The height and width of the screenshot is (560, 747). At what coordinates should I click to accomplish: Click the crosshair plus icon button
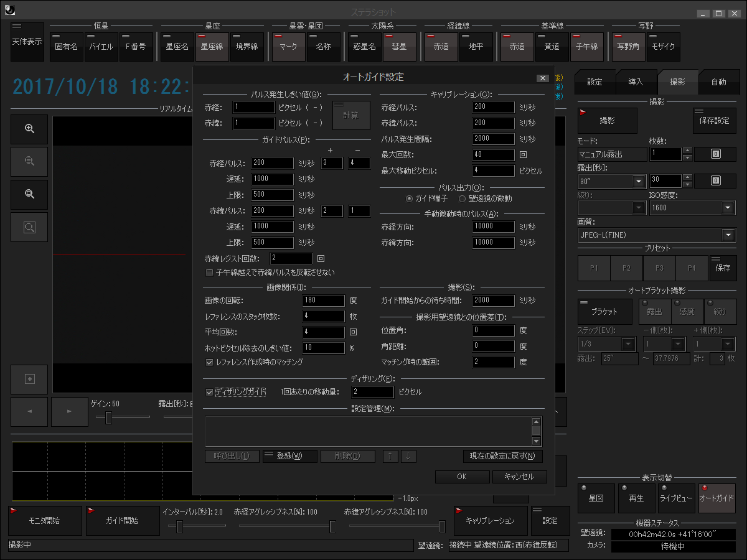(29, 379)
